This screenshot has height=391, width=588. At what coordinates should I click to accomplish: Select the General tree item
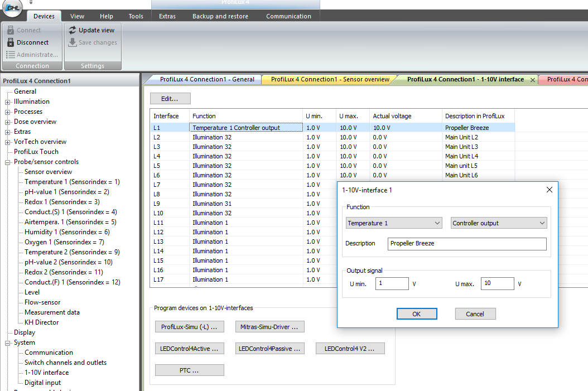click(x=25, y=91)
